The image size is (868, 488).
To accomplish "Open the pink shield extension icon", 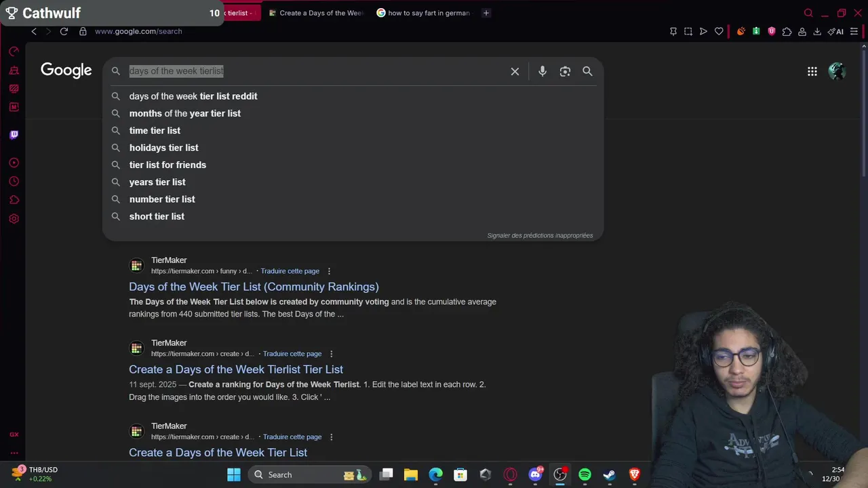I will pyautogui.click(x=771, y=31).
